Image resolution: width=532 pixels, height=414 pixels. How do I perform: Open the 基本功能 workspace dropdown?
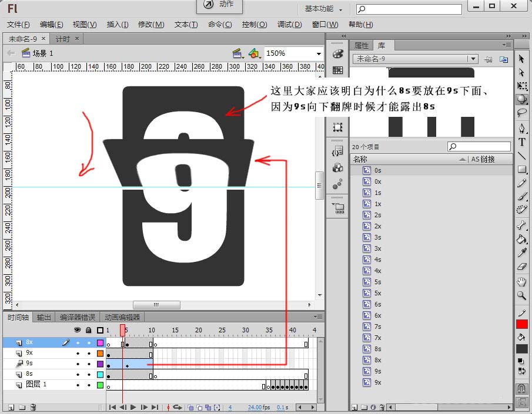point(323,9)
